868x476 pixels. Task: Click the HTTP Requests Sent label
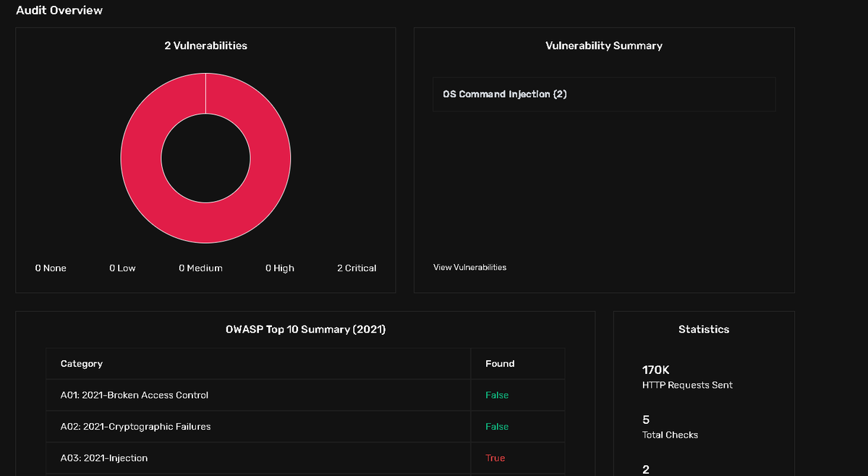687,386
